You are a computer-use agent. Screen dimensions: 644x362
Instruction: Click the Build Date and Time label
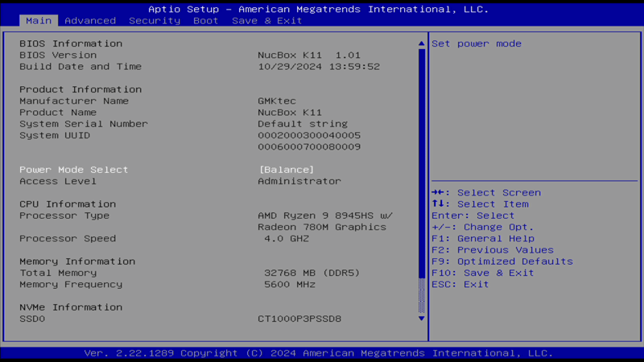pos(80,67)
